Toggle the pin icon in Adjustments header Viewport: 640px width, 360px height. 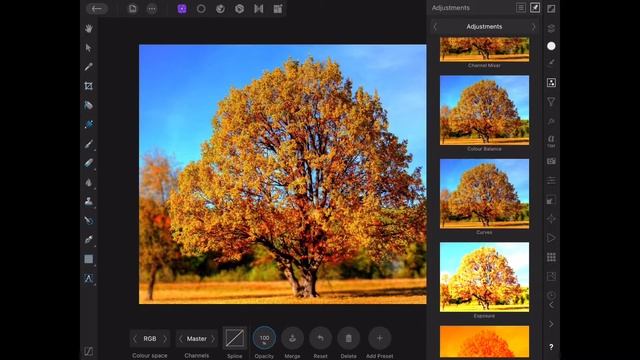(x=535, y=8)
